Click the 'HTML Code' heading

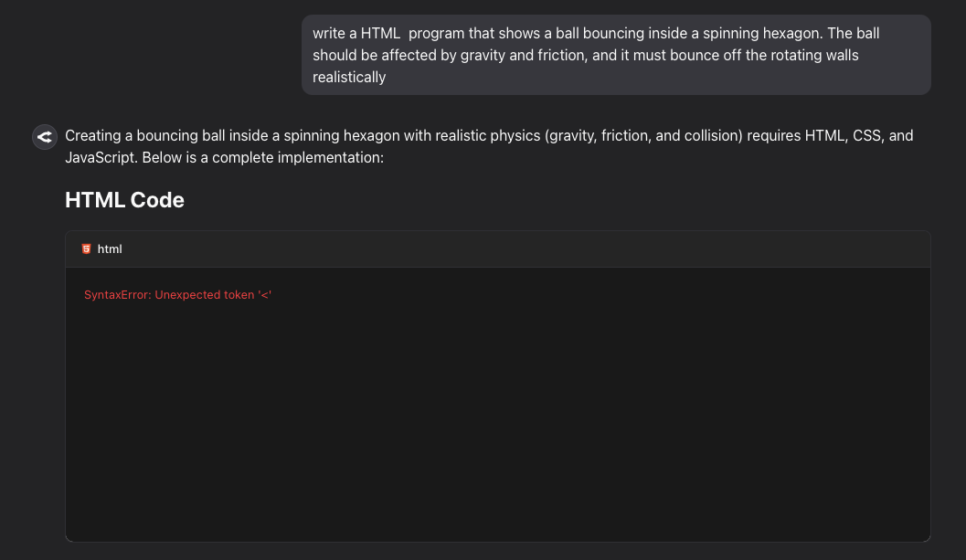tap(124, 200)
